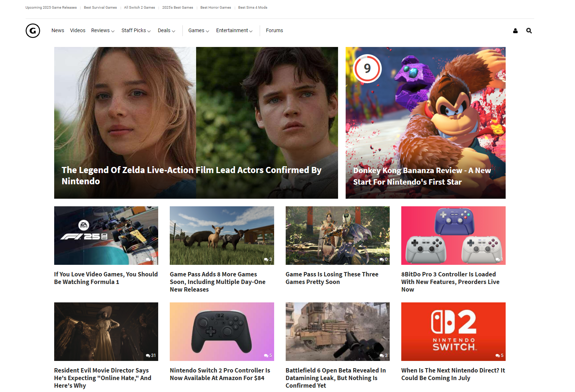Screen dimensions: 575x392
Task: Open the Videos section
Action: point(78,31)
